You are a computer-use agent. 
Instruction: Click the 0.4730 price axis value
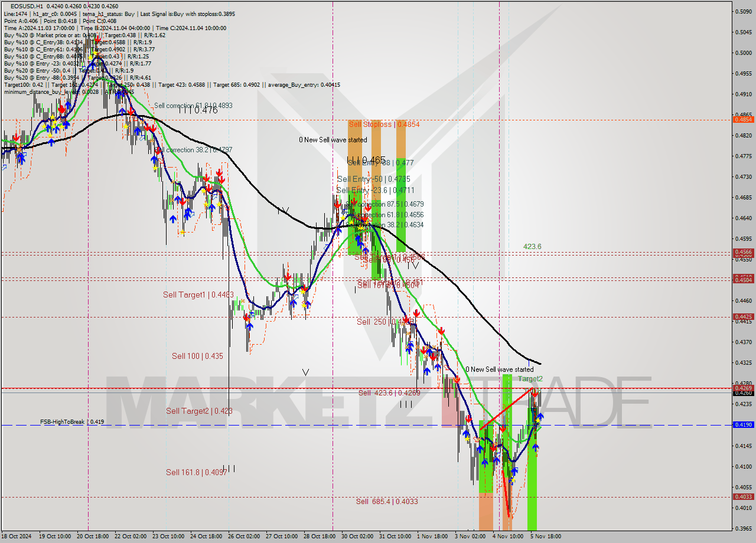pyautogui.click(x=743, y=176)
